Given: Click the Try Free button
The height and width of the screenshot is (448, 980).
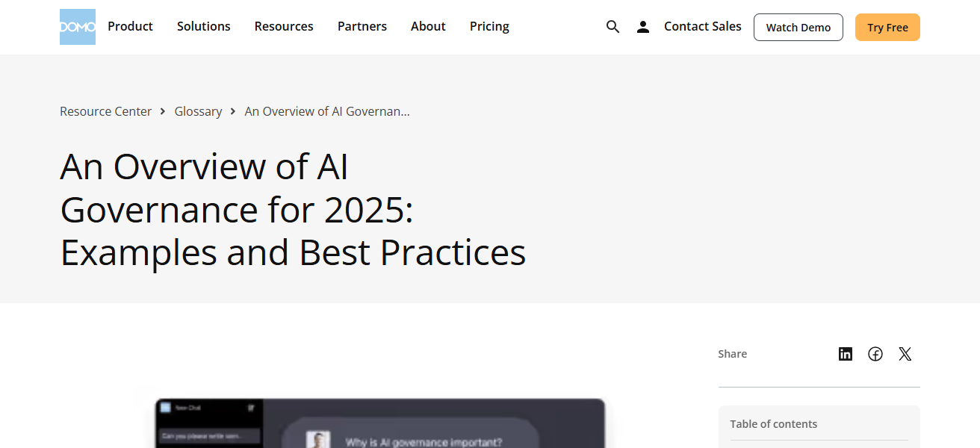Looking at the screenshot, I should click(x=887, y=27).
